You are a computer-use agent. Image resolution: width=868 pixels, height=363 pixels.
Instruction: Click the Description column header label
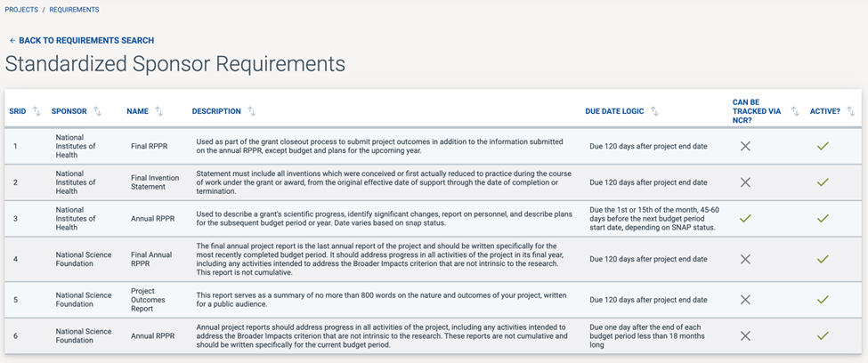point(216,111)
